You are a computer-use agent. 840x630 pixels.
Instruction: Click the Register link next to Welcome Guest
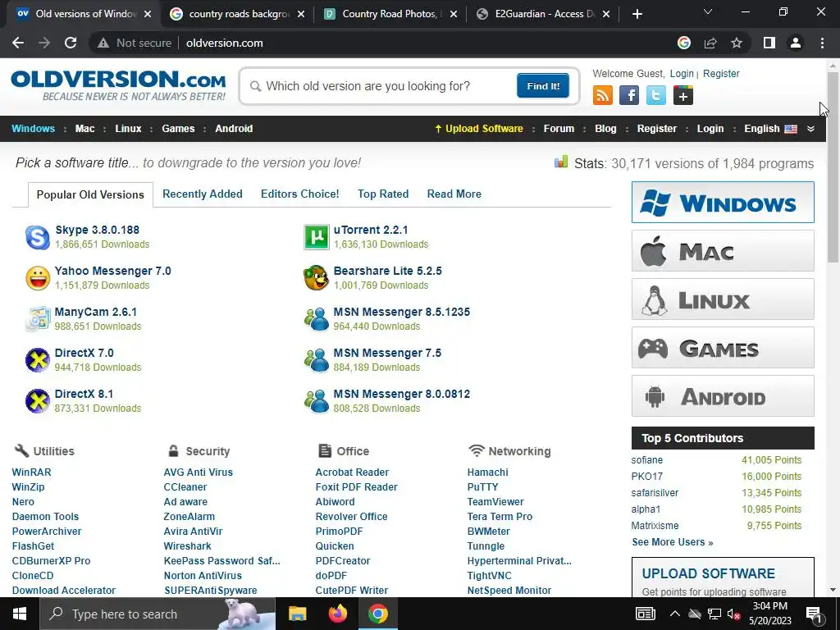click(x=721, y=74)
